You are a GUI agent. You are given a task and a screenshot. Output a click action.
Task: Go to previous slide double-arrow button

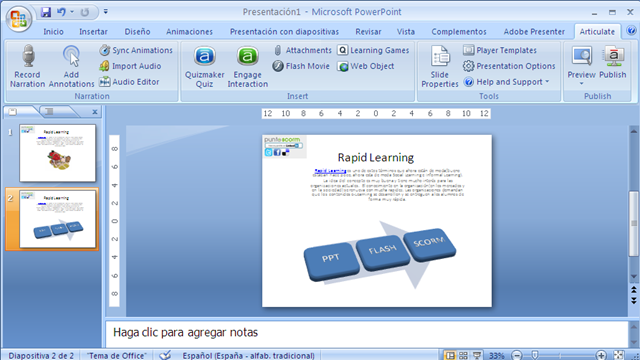633,290
